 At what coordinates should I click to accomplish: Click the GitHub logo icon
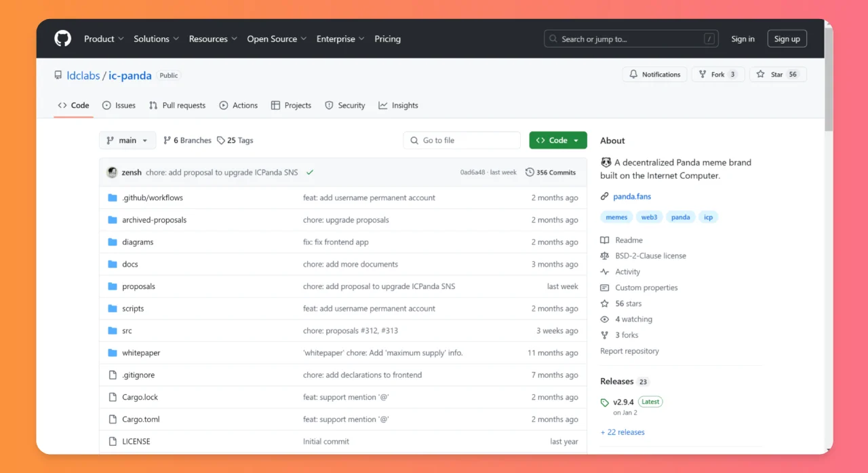click(62, 39)
